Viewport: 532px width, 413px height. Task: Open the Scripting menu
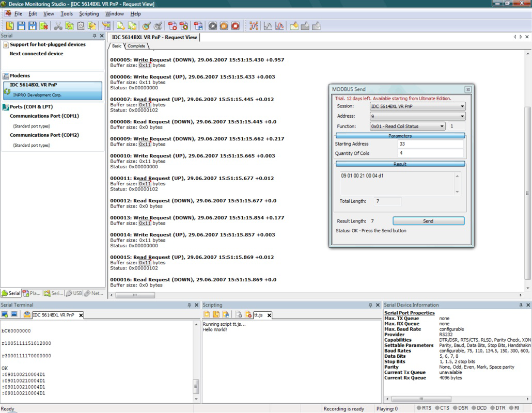[89, 13]
